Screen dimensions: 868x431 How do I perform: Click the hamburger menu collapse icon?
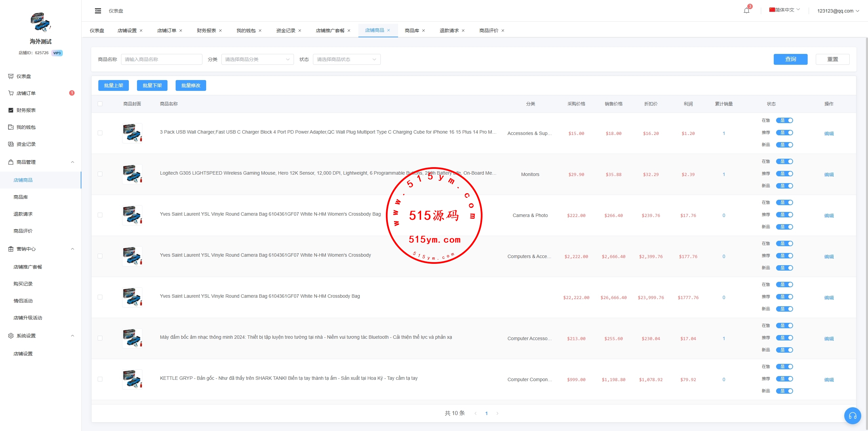98,11
